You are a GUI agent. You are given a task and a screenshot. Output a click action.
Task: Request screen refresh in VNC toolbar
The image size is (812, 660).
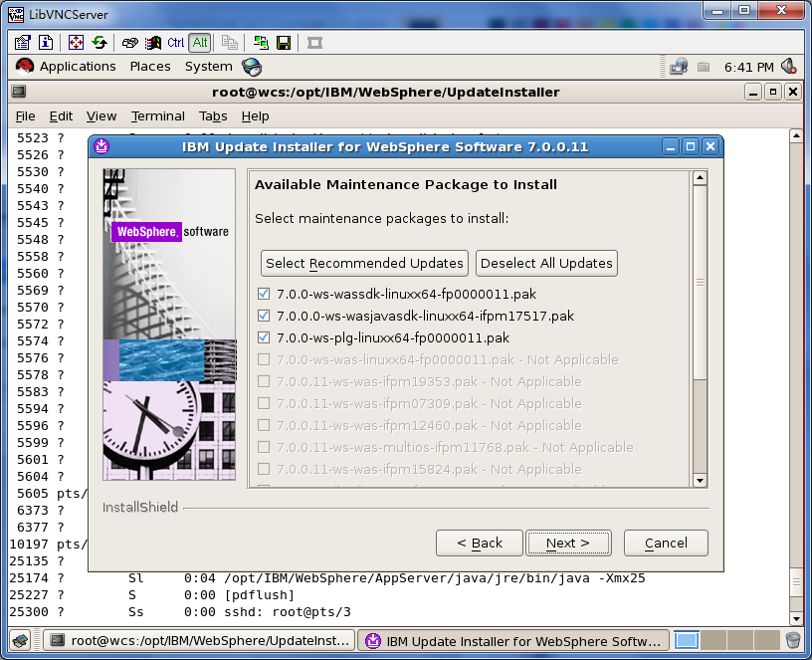[100, 43]
